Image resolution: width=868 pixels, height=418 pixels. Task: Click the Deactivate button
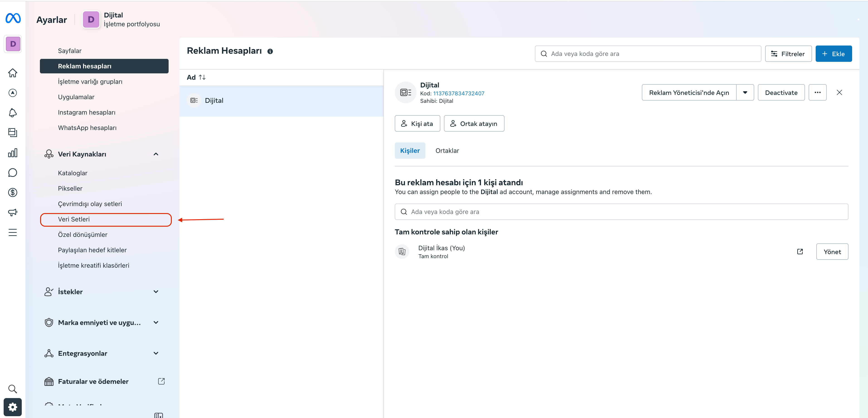coord(781,93)
